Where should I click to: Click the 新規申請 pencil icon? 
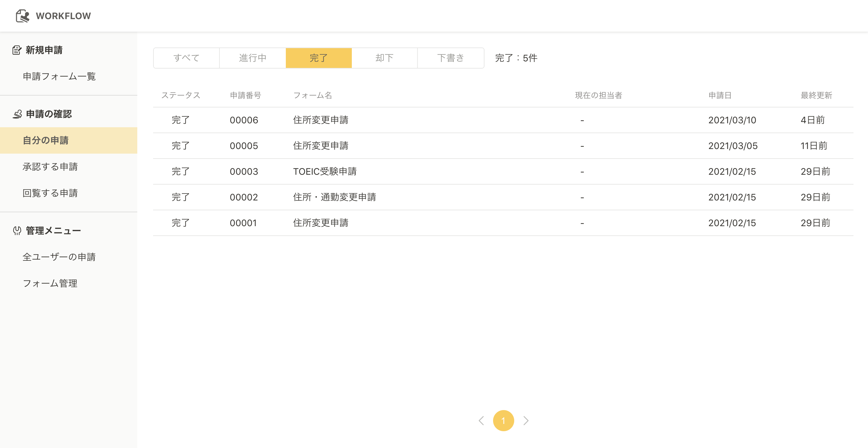click(x=17, y=50)
